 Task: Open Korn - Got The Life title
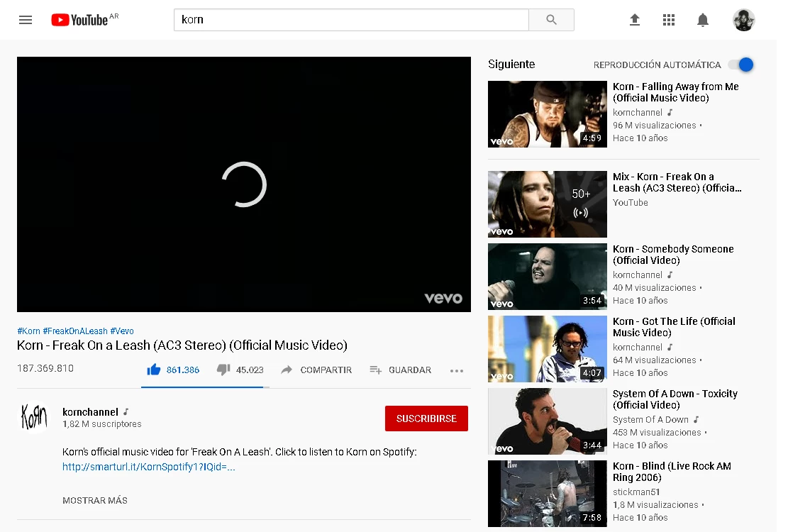(x=674, y=327)
